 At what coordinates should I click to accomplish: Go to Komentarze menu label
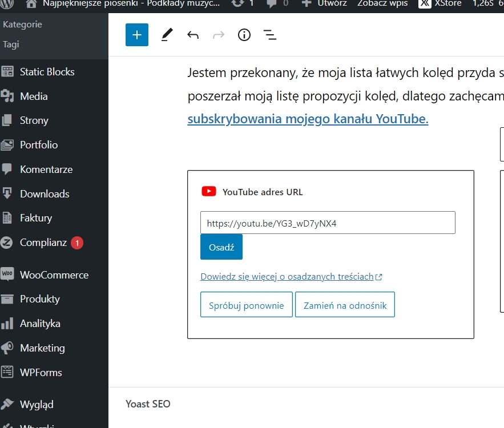pyautogui.click(x=46, y=169)
